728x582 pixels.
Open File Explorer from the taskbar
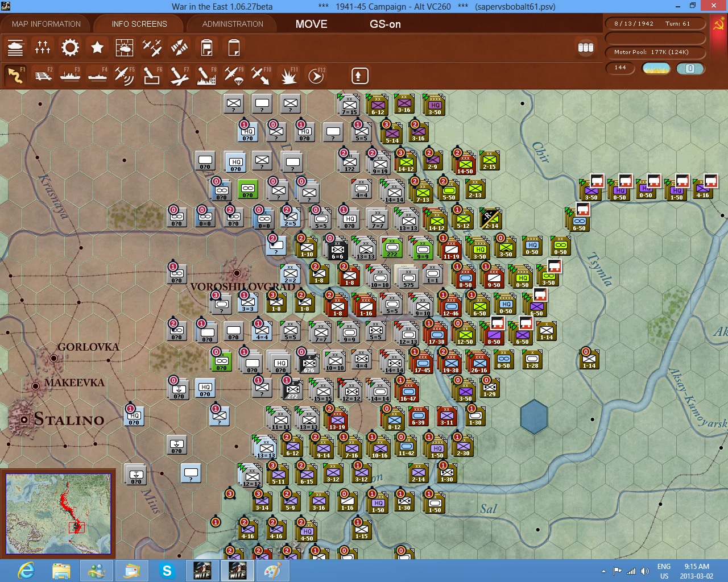point(61,571)
